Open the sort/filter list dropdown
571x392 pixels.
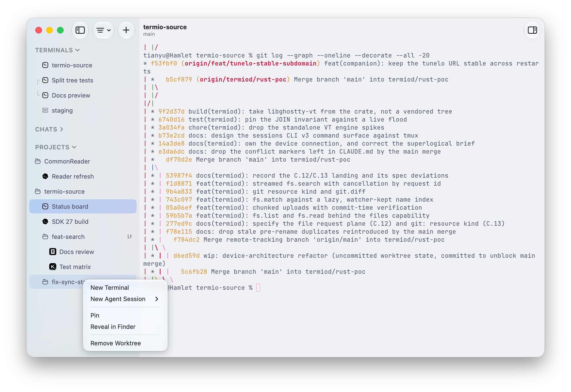[x=103, y=30]
